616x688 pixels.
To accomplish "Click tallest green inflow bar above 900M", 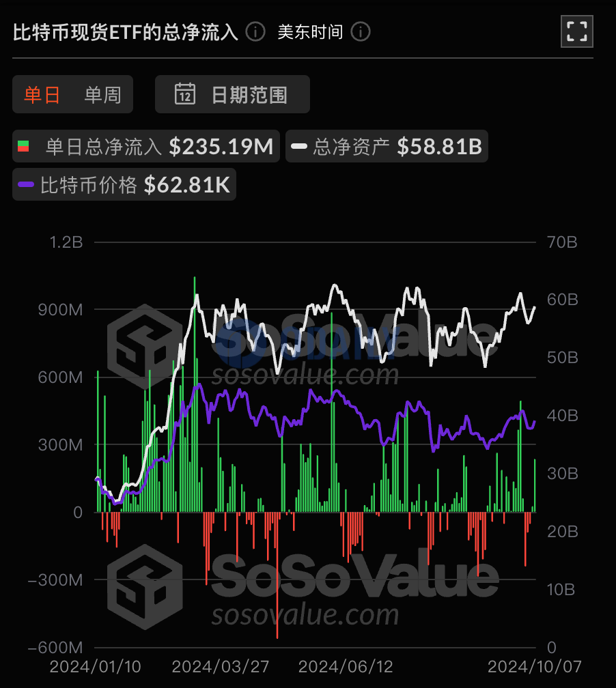I will (x=195, y=394).
